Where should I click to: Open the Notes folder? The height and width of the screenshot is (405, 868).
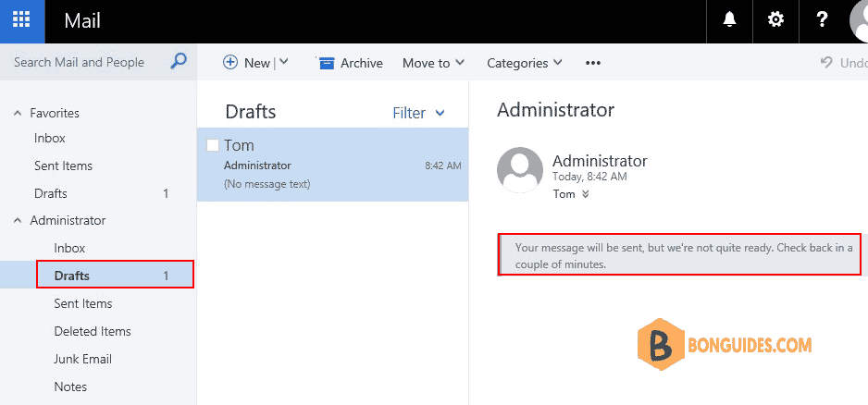pyautogui.click(x=70, y=387)
